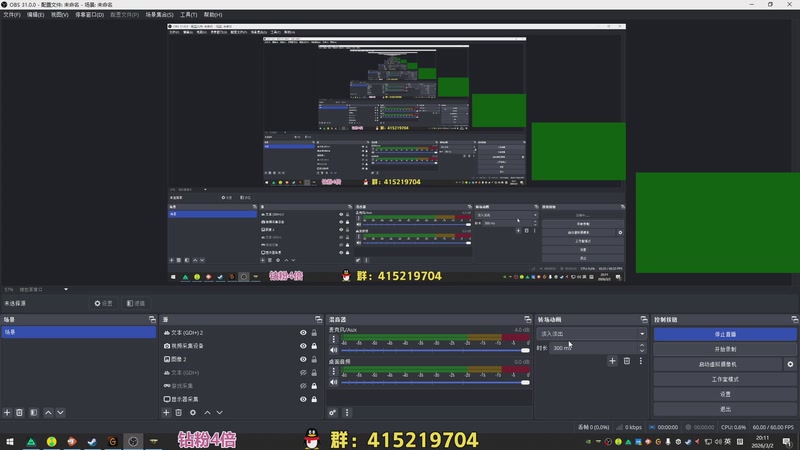The width and height of the screenshot is (800, 450).
Task: Click the 停止直播 stop streaming button
Action: click(725, 334)
